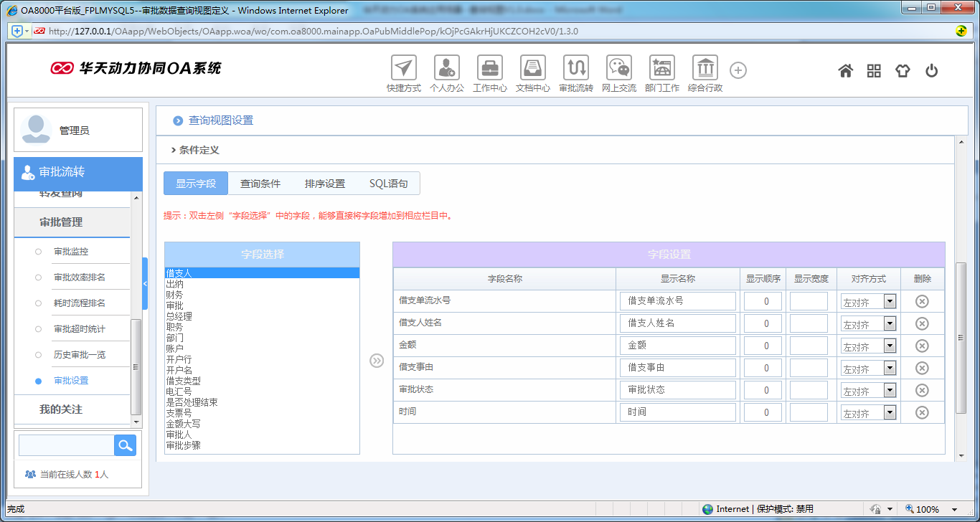The image size is (980, 522).
Task: Open the 快捷方式 shortcut icon
Action: pos(403,70)
